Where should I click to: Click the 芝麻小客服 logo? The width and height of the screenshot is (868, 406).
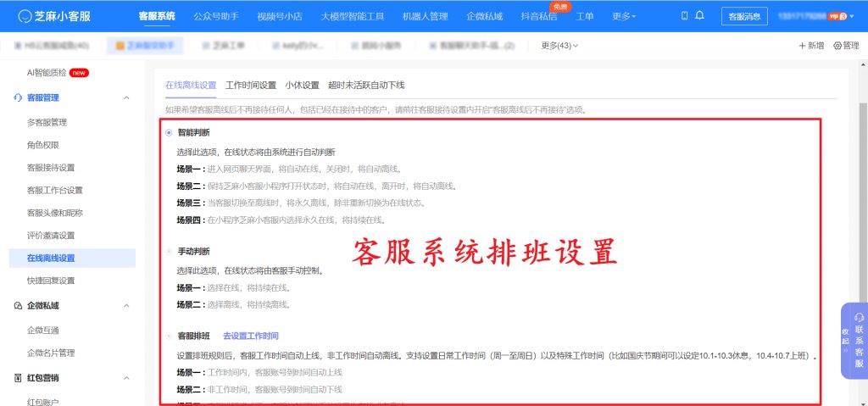click(x=54, y=16)
